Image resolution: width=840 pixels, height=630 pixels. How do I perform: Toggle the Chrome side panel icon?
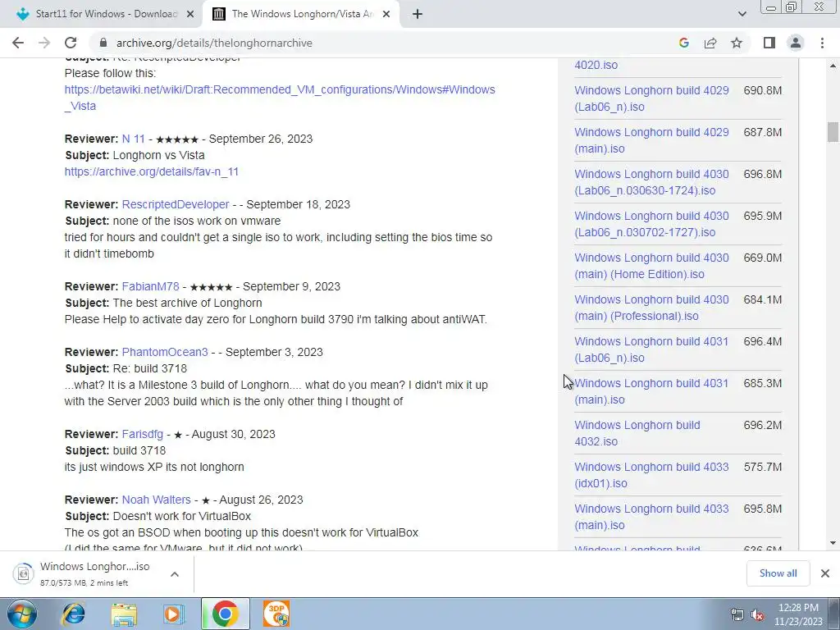tap(769, 43)
